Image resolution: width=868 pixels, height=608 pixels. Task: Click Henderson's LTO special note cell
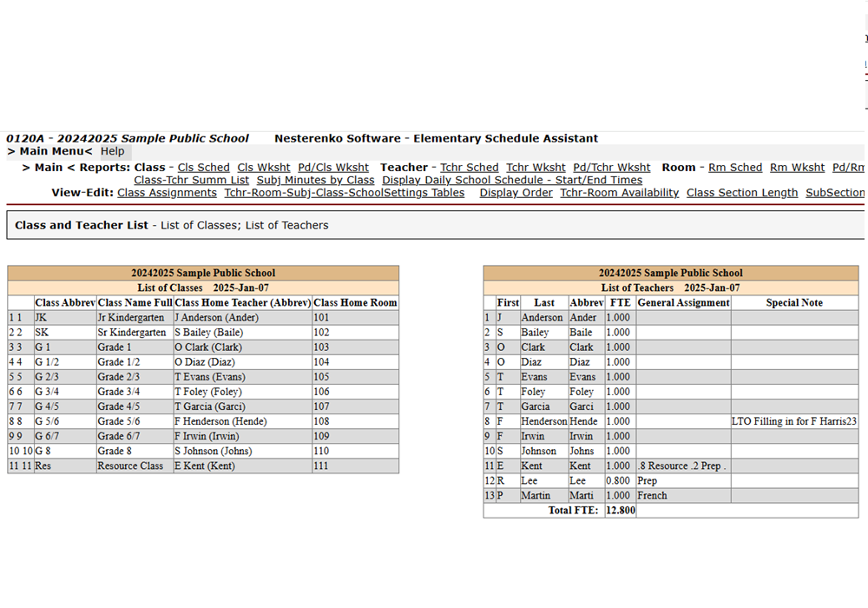(793, 421)
